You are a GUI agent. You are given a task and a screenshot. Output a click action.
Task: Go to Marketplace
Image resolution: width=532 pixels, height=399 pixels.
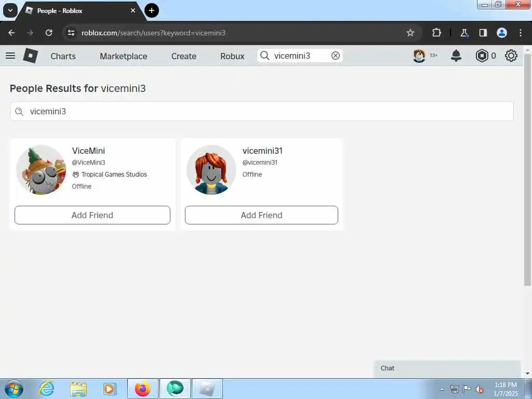click(124, 56)
